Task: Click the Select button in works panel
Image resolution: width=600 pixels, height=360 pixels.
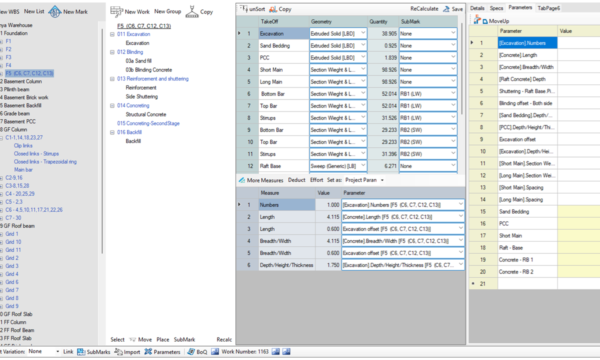Action: [x=117, y=339]
